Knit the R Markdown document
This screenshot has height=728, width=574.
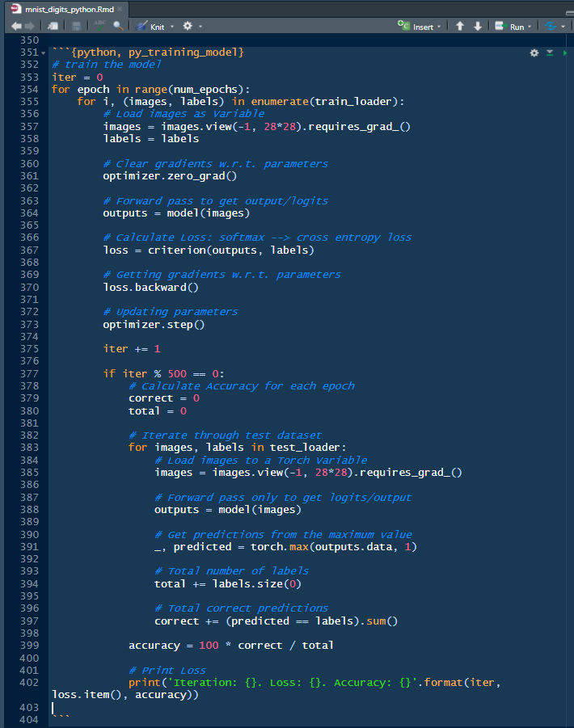tap(150, 27)
